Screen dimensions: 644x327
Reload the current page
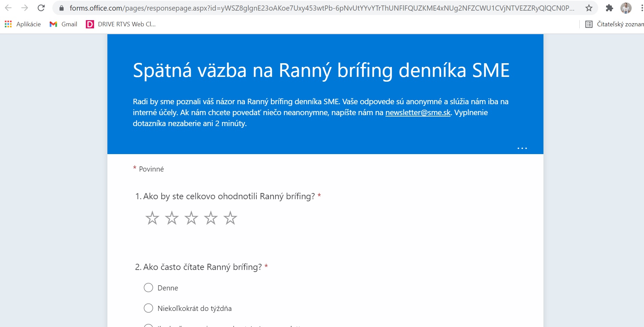click(41, 8)
